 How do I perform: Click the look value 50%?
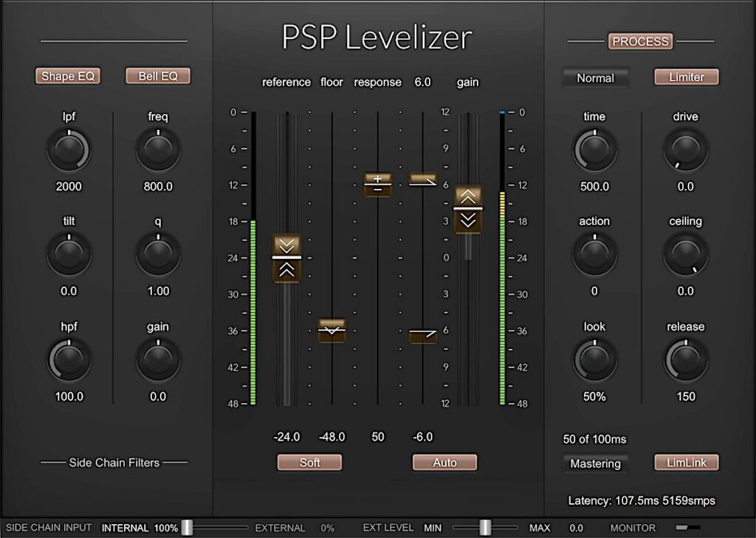tap(594, 397)
